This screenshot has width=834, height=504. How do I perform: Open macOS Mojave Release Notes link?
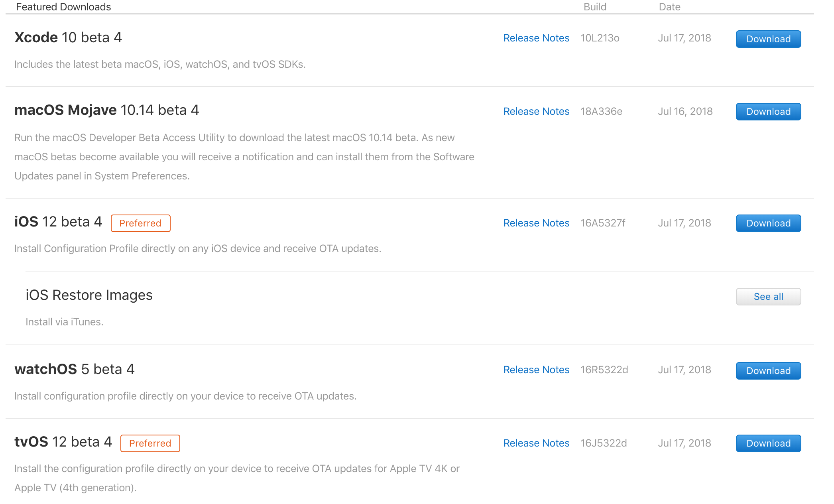point(536,111)
